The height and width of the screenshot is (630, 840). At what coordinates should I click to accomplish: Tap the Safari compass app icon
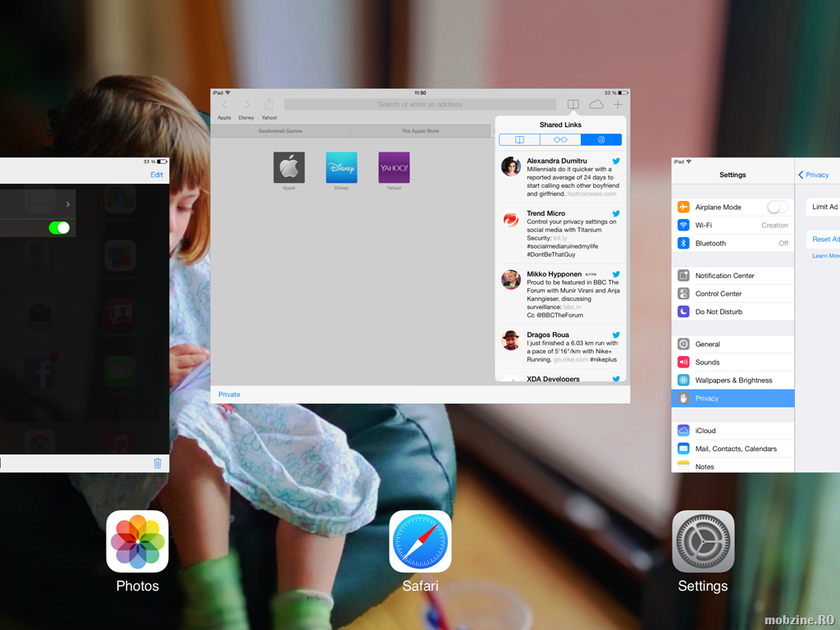pyautogui.click(x=420, y=541)
